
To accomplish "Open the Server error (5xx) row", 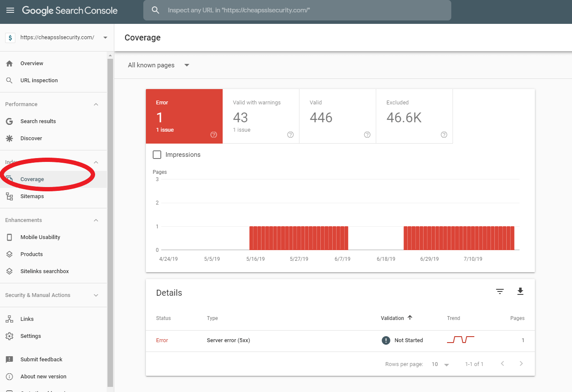I will click(340, 340).
